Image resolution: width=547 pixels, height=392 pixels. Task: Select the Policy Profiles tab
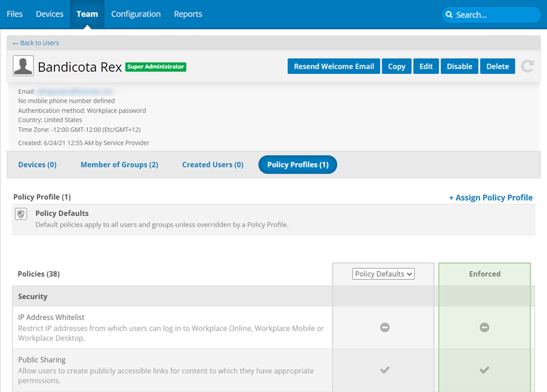(x=297, y=165)
